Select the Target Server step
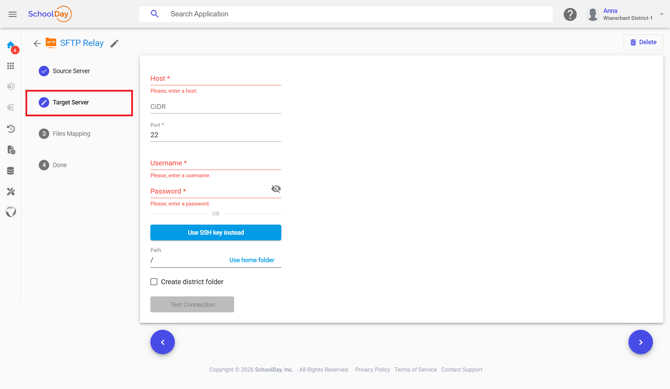Image resolution: width=670 pixels, height=389 pixels. (x=79, y=103)
